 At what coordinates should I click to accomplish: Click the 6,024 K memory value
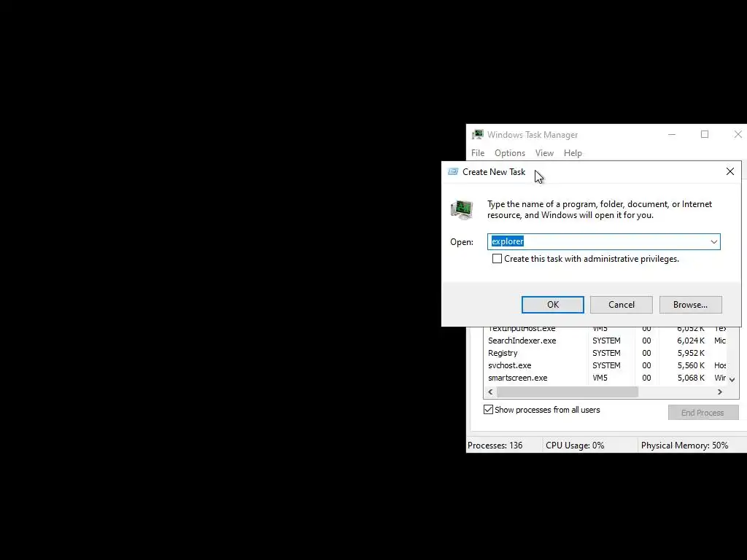pyautogui.click(x=691, y=341)
